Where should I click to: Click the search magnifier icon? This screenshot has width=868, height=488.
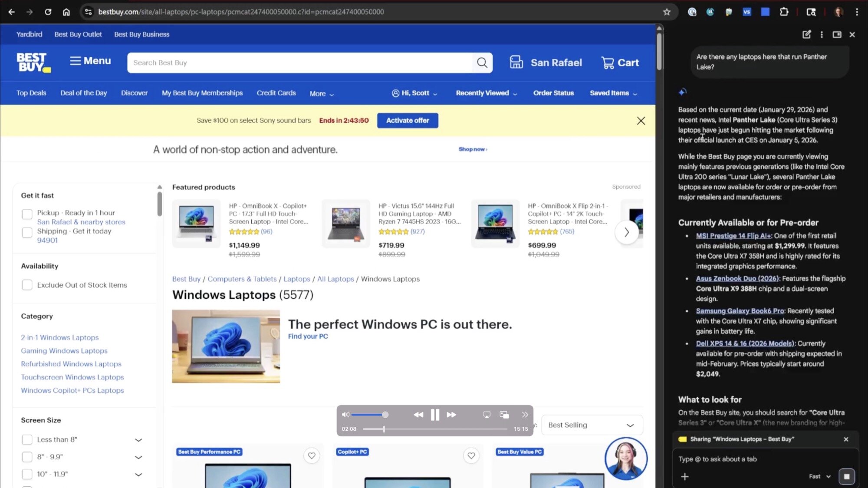point(482,63)
